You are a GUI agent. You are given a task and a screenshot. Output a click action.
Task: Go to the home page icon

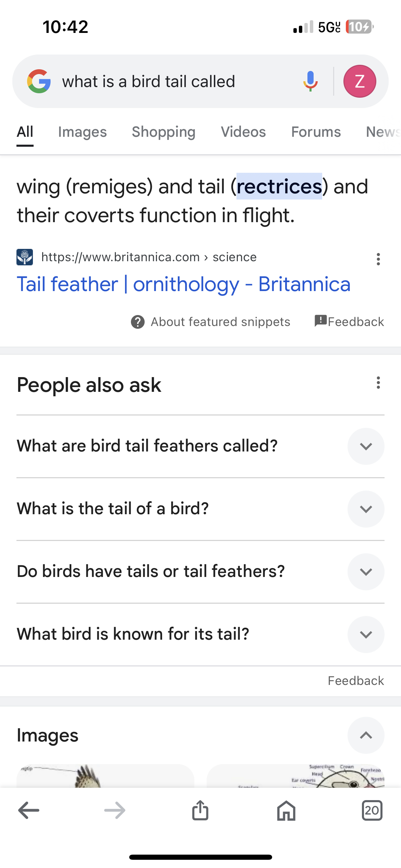(286, 810)
